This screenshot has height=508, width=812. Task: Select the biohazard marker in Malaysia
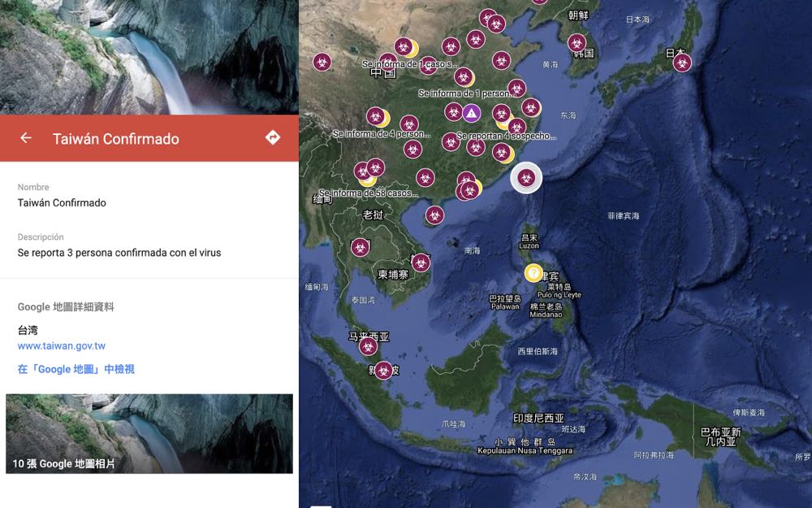click(x=368, y=346)
